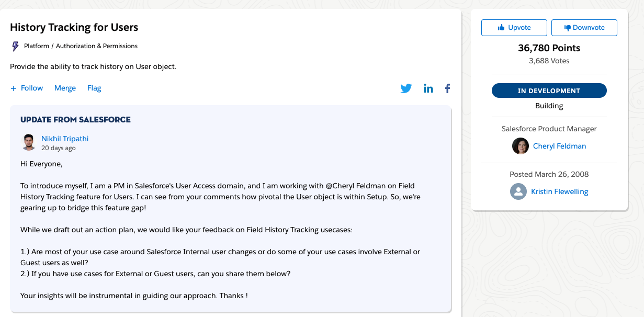Click the 20 days ago timestamp
This screenshot has width=644, height=317.
[x=59, y=148]
